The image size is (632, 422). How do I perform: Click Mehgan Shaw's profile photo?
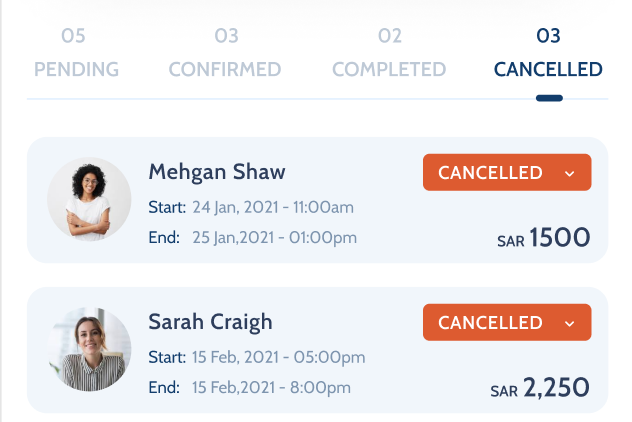coord(89,199)
